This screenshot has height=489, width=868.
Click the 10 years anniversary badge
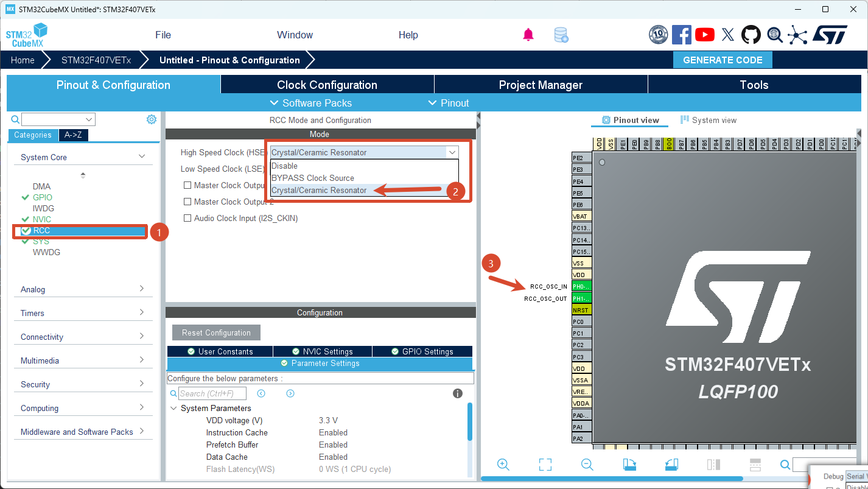tap(659, 35)
